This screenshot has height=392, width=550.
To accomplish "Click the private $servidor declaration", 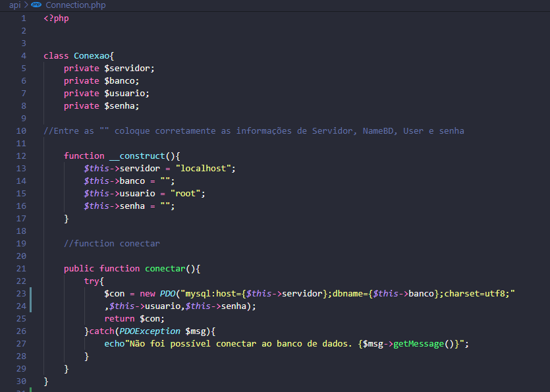I will (x=109, y=68).
